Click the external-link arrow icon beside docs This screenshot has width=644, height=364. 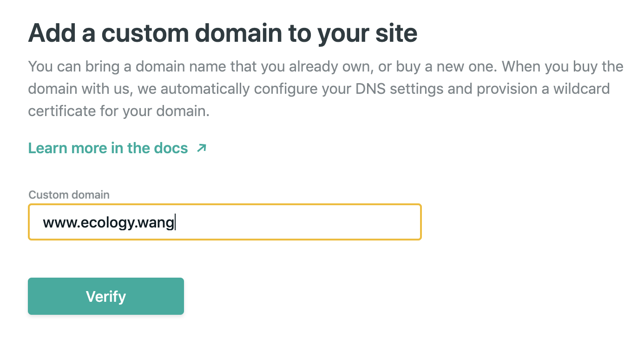(201, 148)
